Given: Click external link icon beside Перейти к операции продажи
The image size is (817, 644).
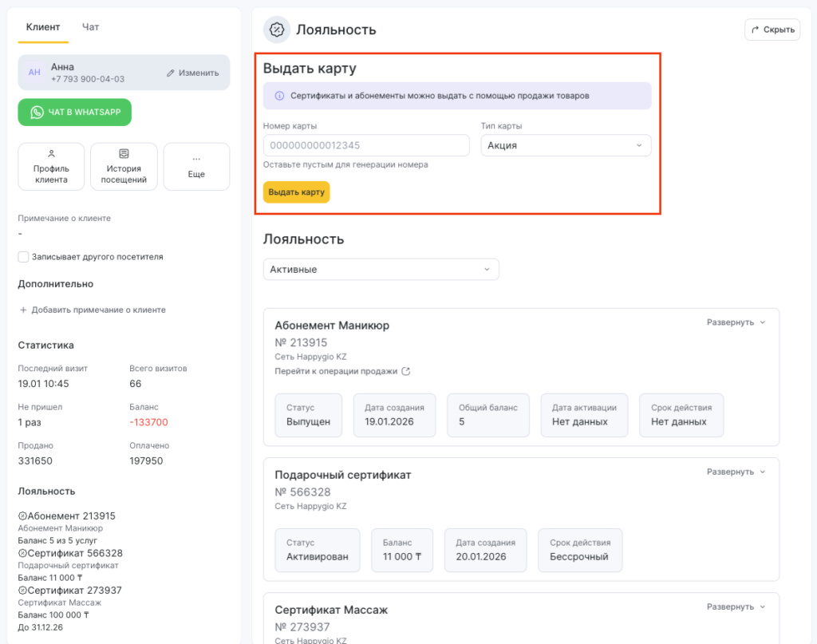Looking at the screenshot, I should [405, 371].
